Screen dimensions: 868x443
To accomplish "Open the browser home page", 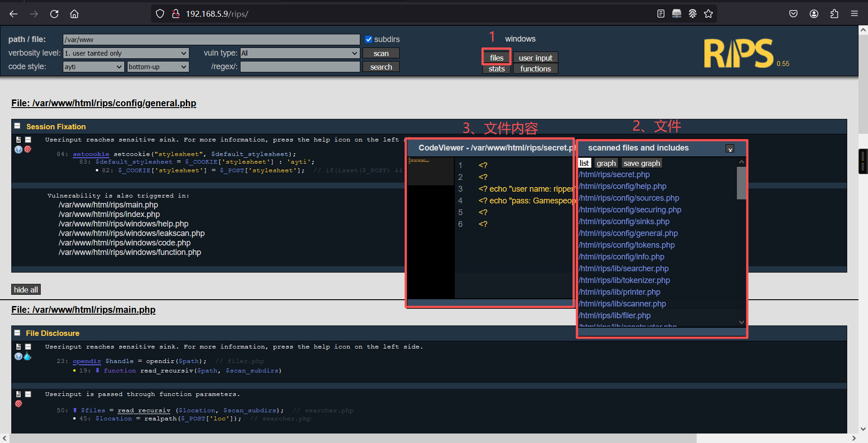I will click(x=74, y=14).
